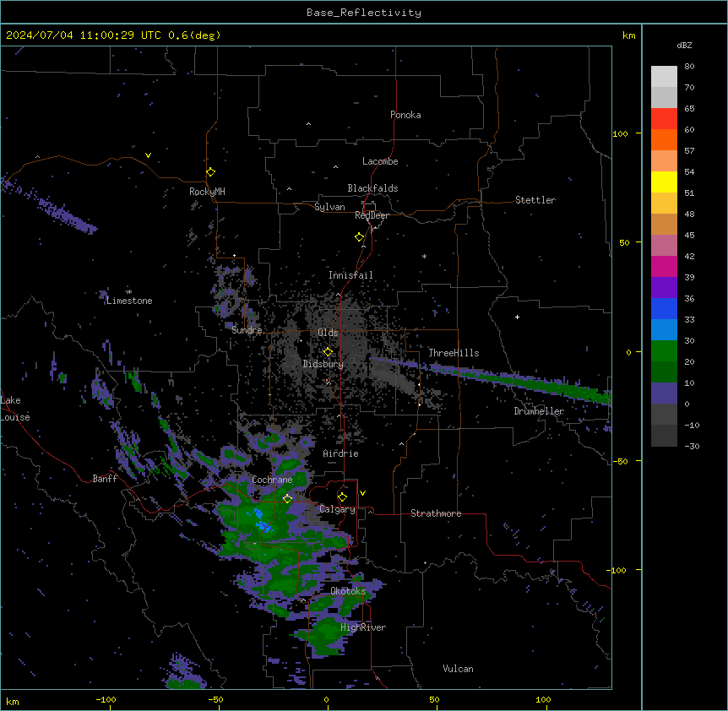Click the Okotoks label
Screen dimensions: 728x711
(348, 591)
